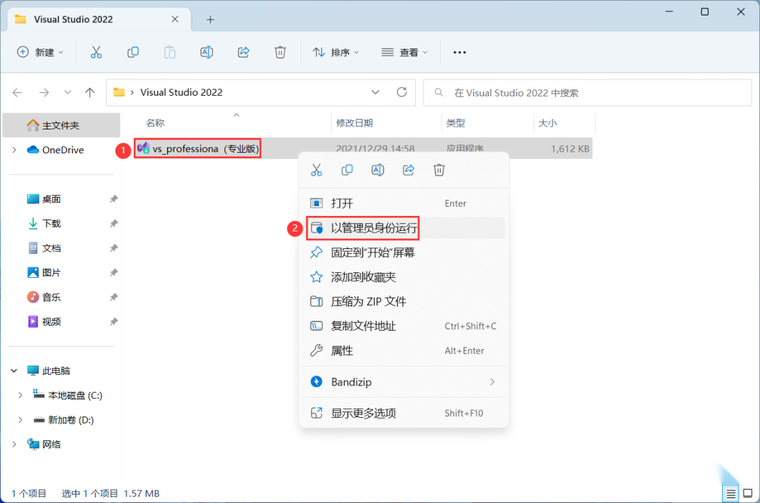
Task: Open 属性 from the context menu
Action: tap(404, 351)
